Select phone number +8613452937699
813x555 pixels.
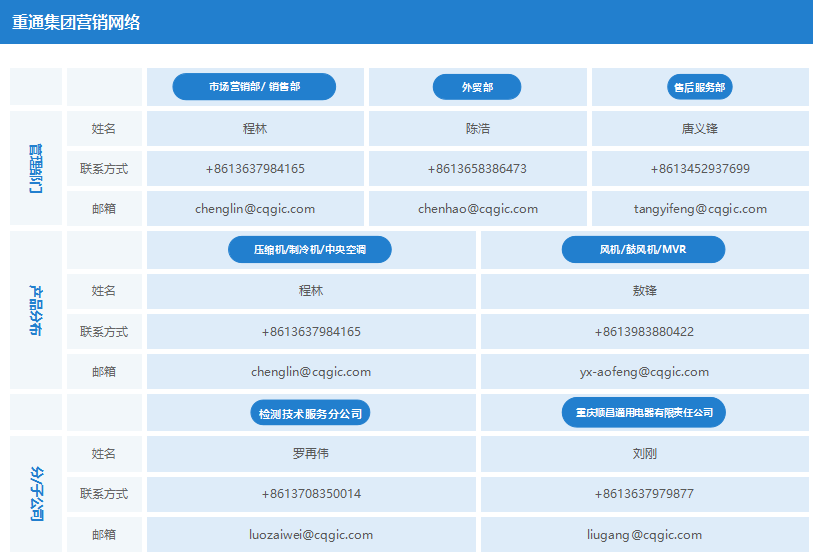700,169
